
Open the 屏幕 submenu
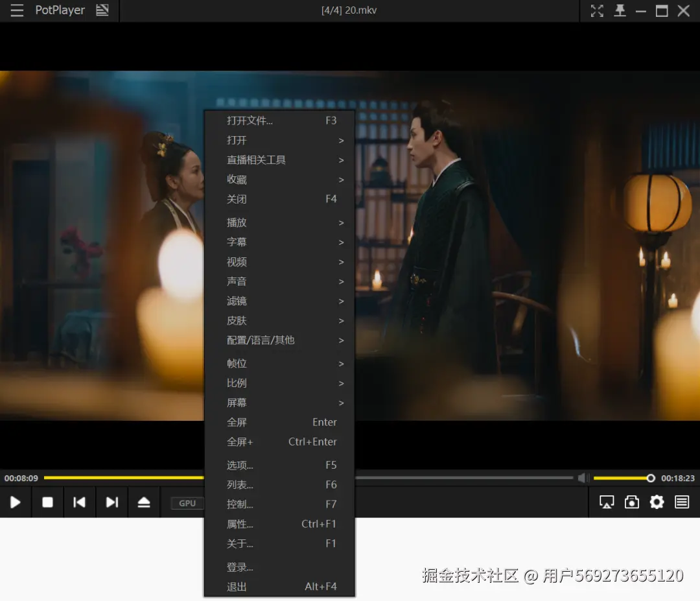point(280,403)
